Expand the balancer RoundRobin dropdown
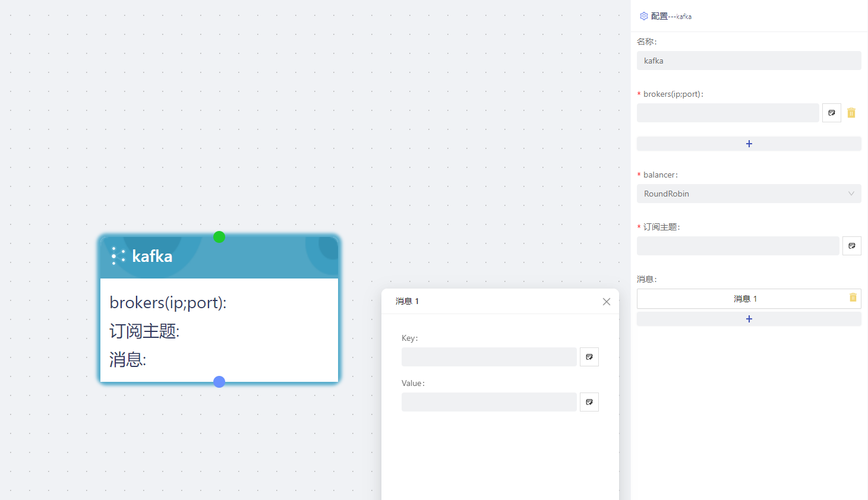The image size is (868, 500). (749, 194)
